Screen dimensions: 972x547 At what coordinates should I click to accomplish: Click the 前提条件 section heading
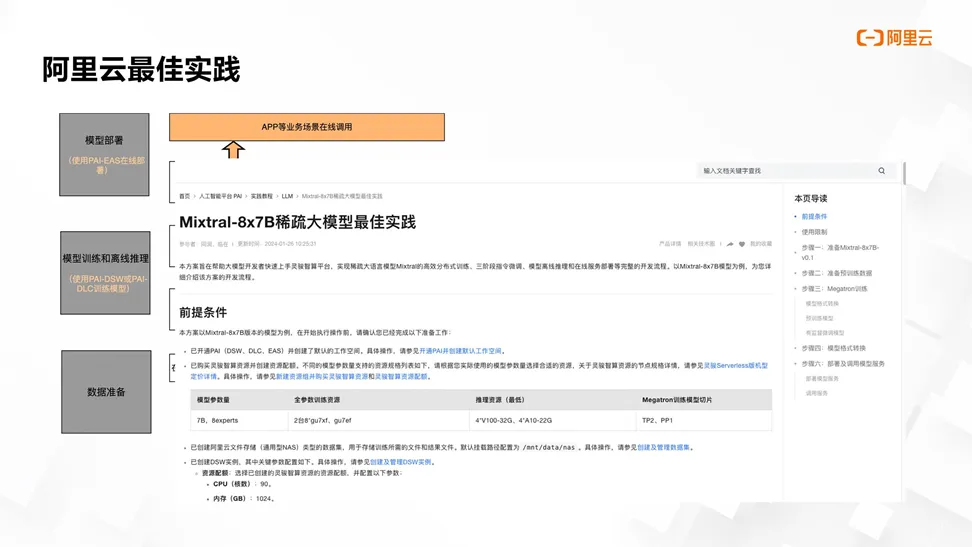(x=203, y=313)
